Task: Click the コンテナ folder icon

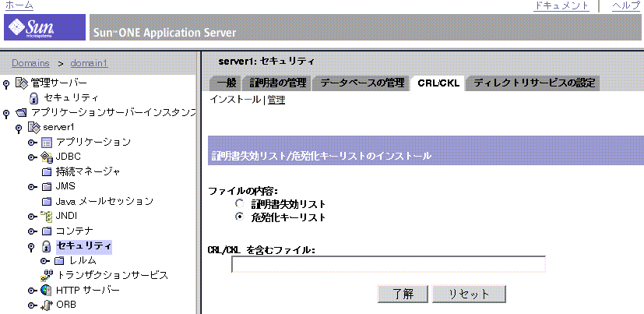Action: tap(47, 231)
